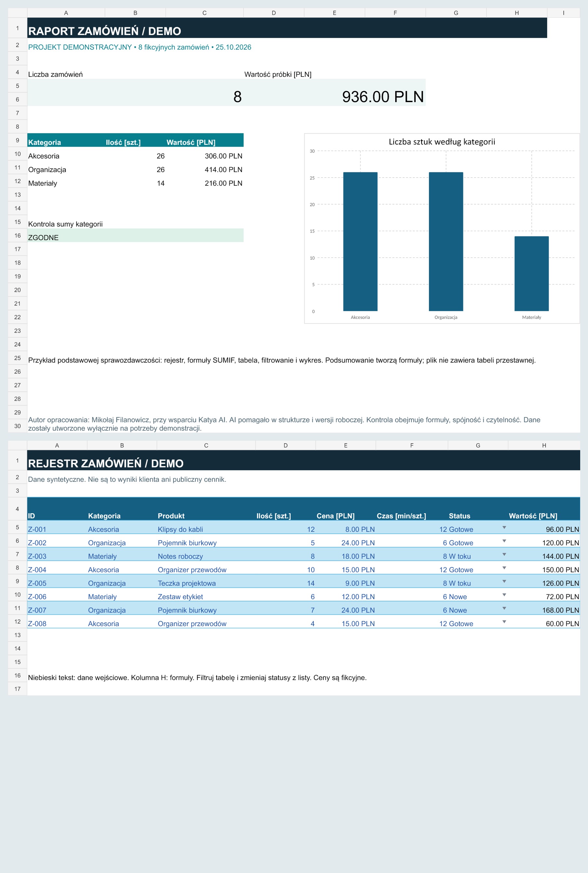Viewport: 588px width, 873px height.
Task: Open the status dropdown for Z-007
Action: [x=504, y=608]
